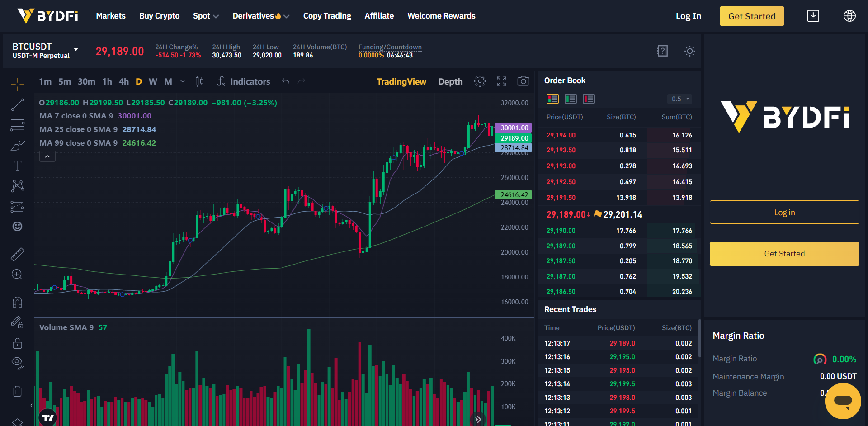Go to Copy Trading
This screenshot has height=426, width=868.
(x=327, y=16)
